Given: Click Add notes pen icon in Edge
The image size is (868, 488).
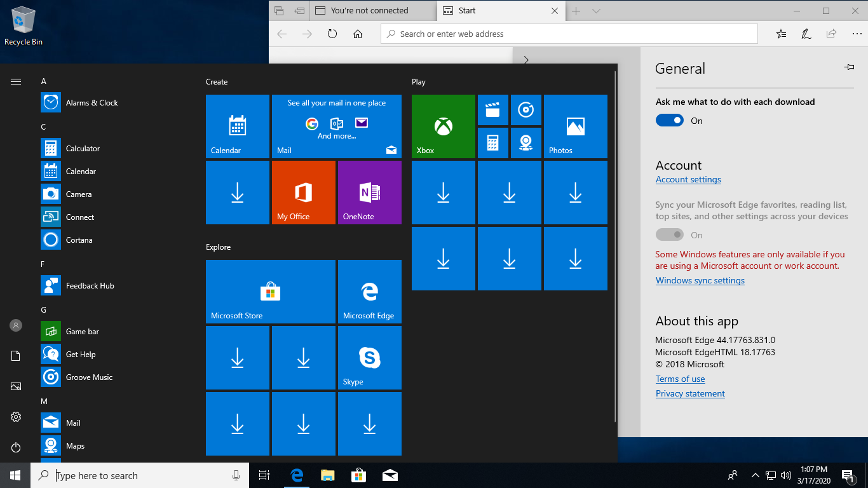Looking at the screenshot, I should tap(806, 34).
